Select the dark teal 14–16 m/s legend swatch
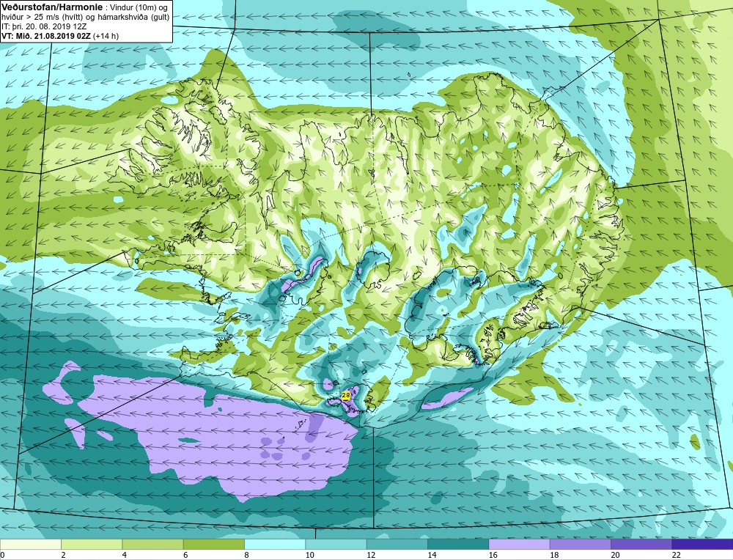The image size is (733, 560). (458, 544)
